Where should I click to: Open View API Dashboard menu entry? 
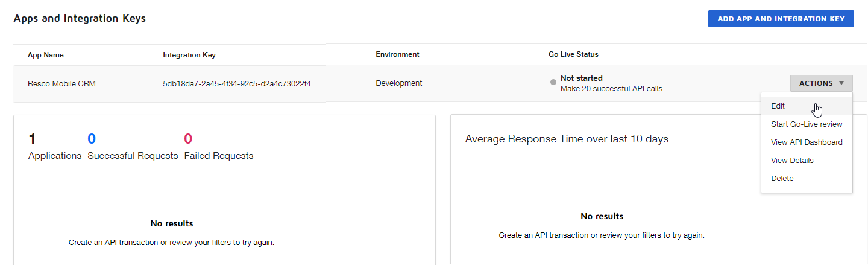807,142
